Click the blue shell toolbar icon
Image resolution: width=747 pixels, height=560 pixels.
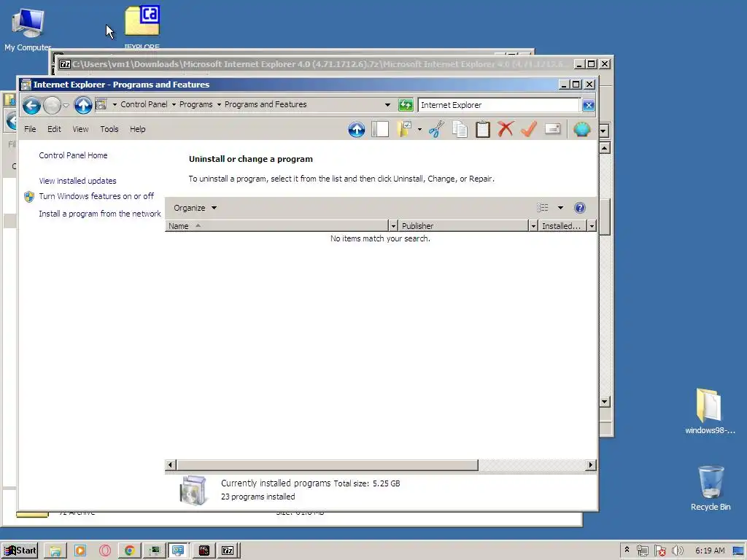tap(581, 130)
